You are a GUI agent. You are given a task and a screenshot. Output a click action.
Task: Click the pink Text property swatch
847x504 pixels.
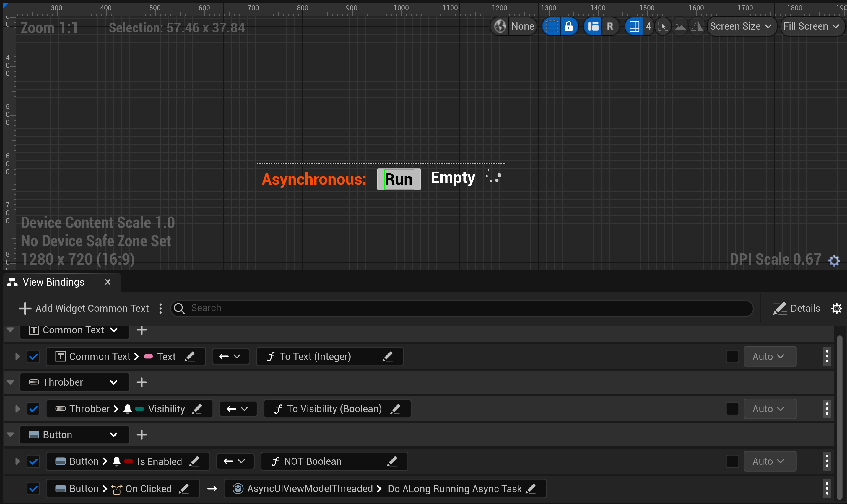pos(148,356)
